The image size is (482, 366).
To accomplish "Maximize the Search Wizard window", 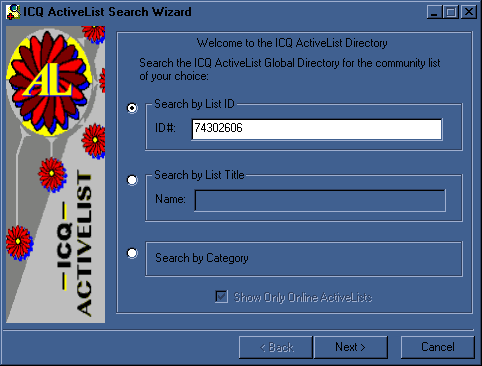I will pos(451,12).
